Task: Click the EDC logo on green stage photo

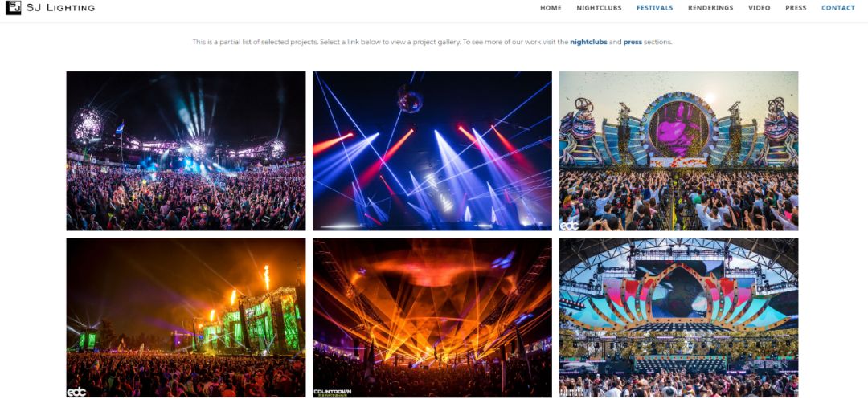Action: [76, 392]
